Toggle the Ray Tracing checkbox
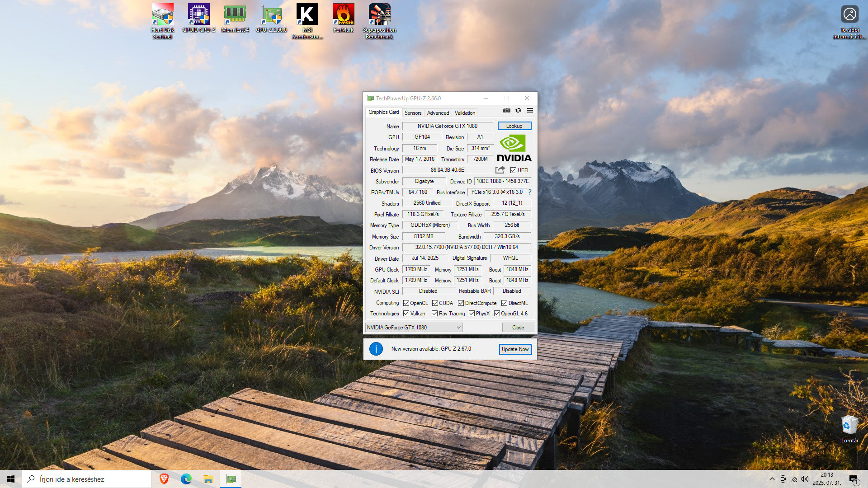The image size is (868, 488). pos(434,314)
